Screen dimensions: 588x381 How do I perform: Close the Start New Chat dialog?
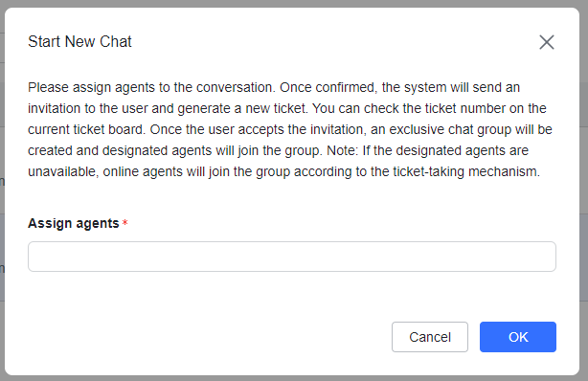coord(547,42)
